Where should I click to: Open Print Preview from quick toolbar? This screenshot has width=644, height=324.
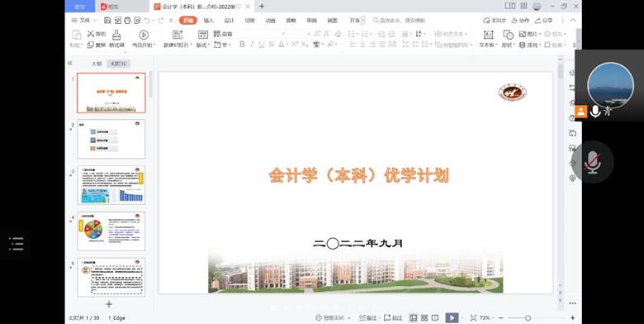[x=137, y=20]
